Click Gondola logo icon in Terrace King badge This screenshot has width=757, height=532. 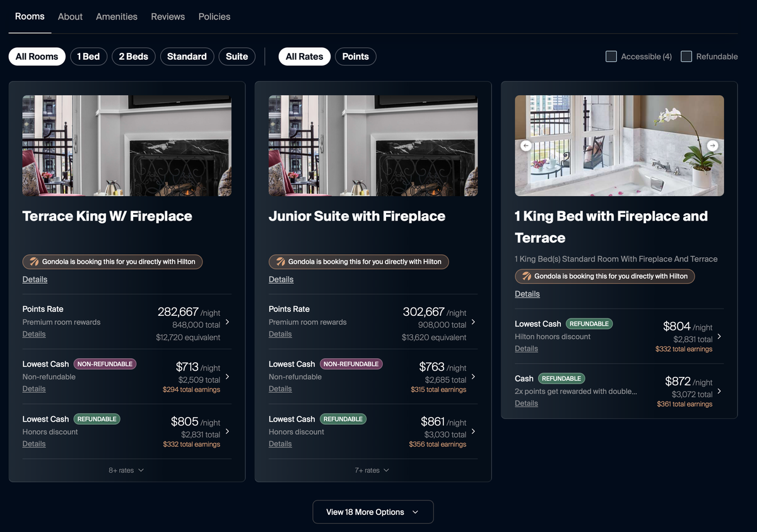pyautogui.click(x=34, y=262)
